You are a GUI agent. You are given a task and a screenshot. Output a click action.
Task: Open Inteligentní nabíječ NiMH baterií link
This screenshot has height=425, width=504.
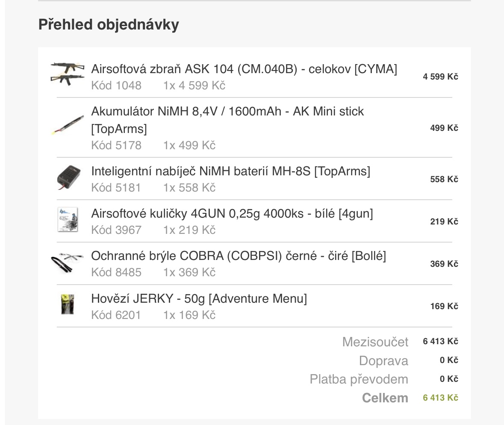231,171
